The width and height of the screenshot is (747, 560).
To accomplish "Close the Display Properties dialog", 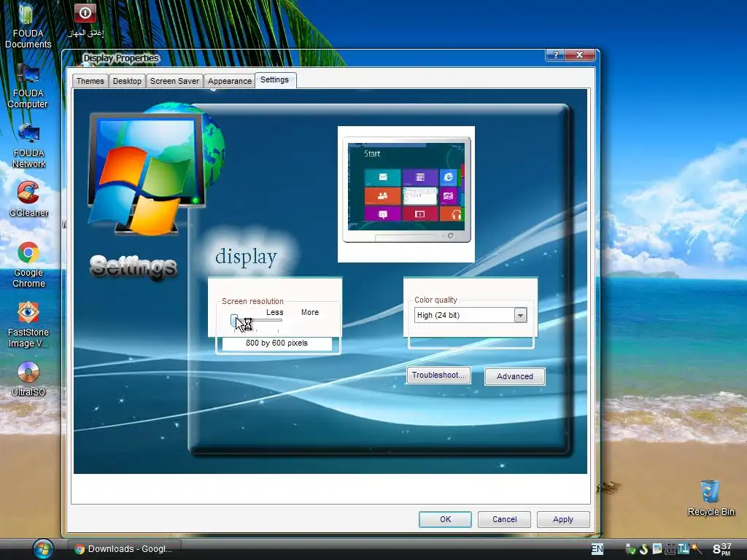I will coord(580,55).
